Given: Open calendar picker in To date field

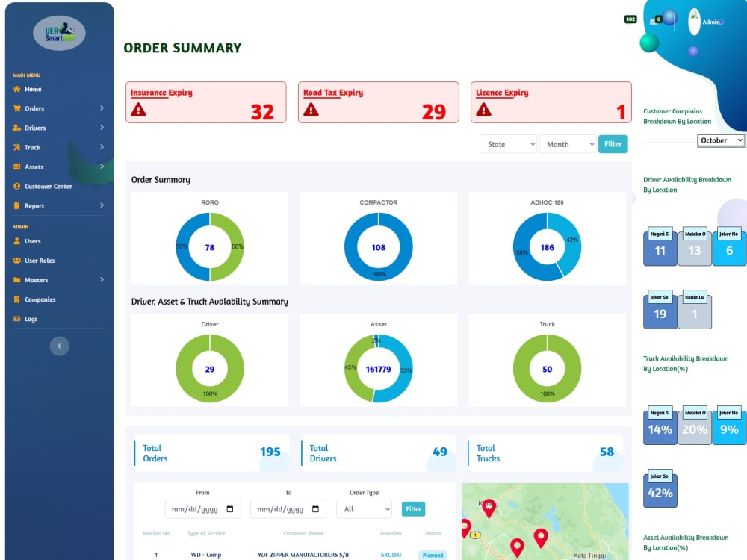Looking at the screenshot, I should click(x=315, y=509).
